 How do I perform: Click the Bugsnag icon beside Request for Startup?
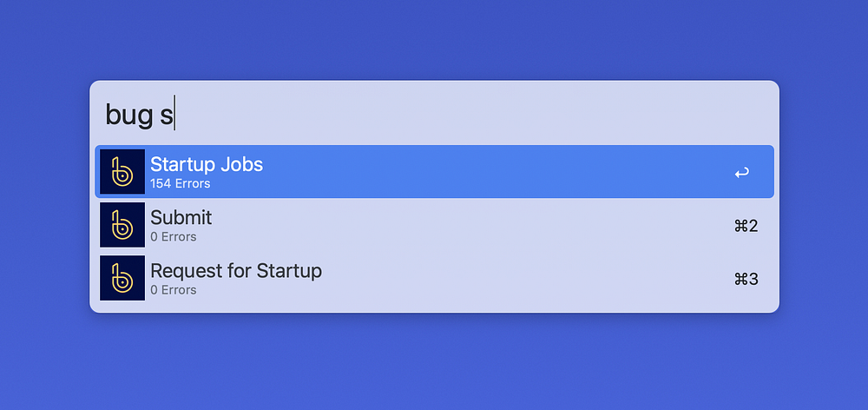coord(122,278)
